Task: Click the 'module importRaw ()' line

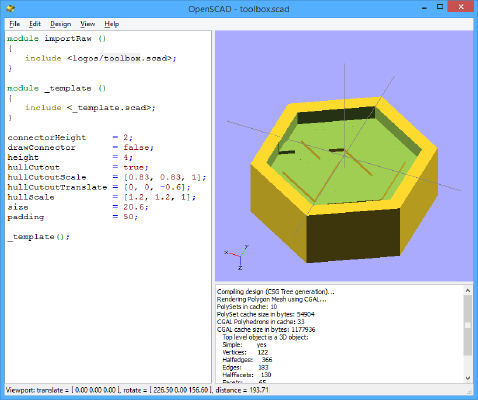Action: (x=56, y=38)
